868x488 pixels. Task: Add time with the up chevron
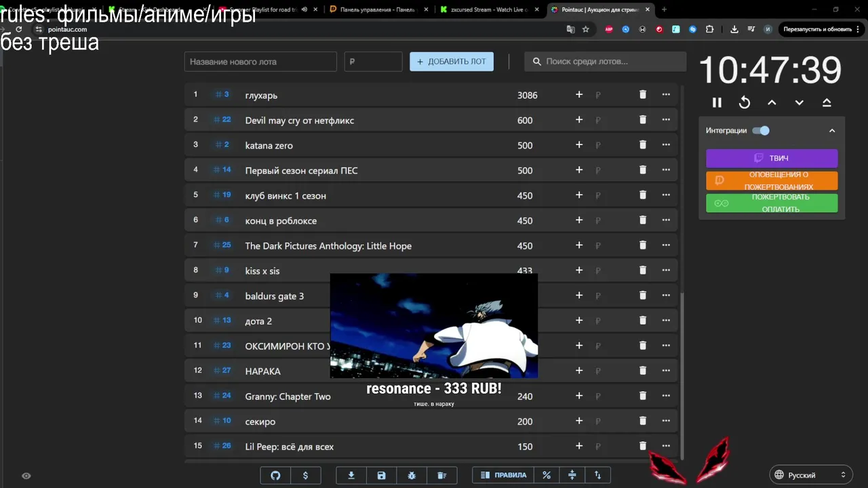772,102
